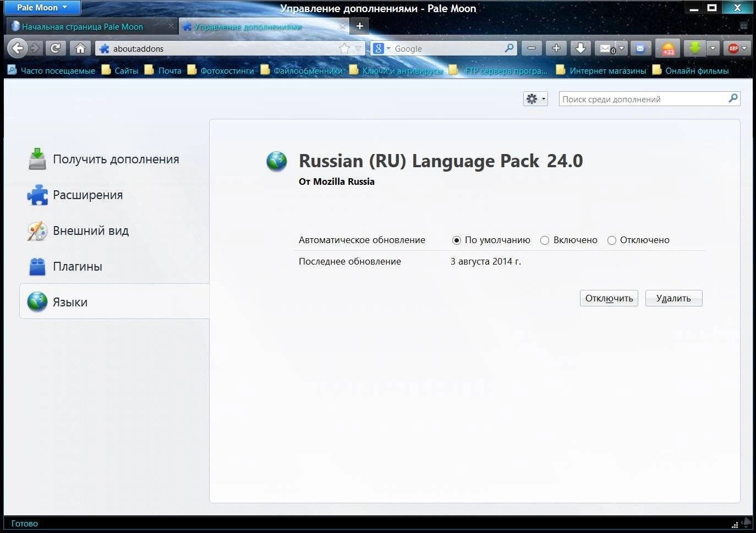Bookmark this page with the star icon

pos(344,48)
